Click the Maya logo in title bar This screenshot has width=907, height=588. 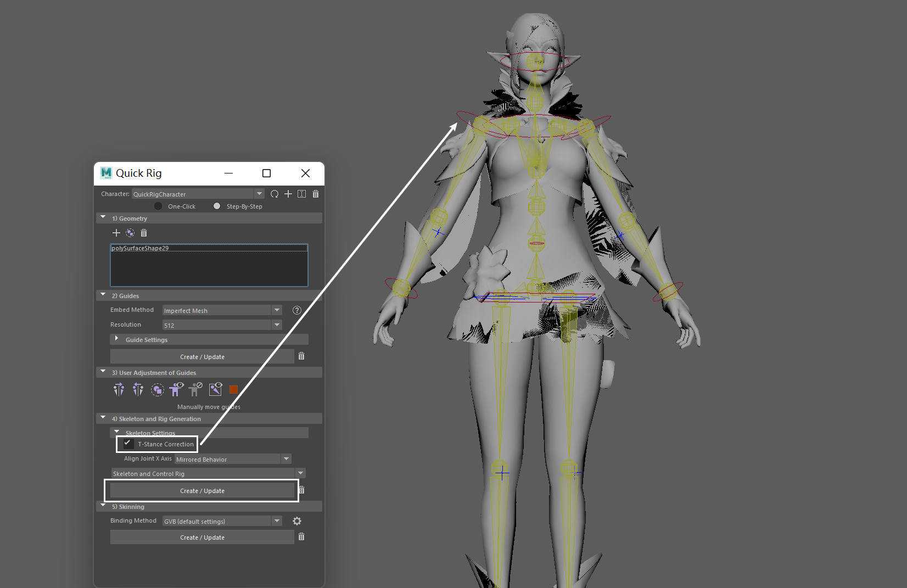[106, 173]
